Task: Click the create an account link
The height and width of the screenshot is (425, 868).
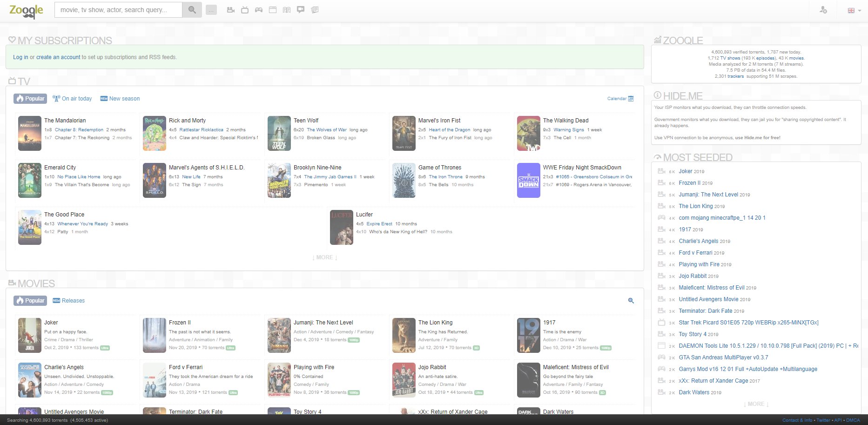Action: coord(58,57)
